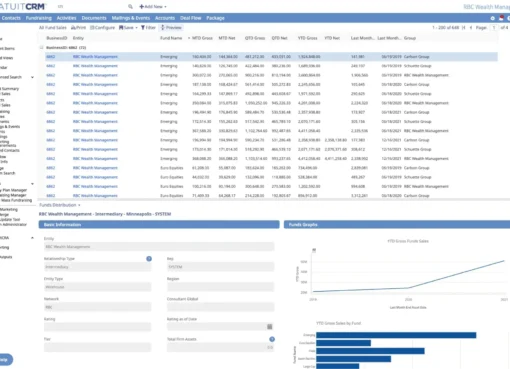The height and width of the screenshot is (369, 510).
Task: Open the Documents menu
Action: coord(94,18)
